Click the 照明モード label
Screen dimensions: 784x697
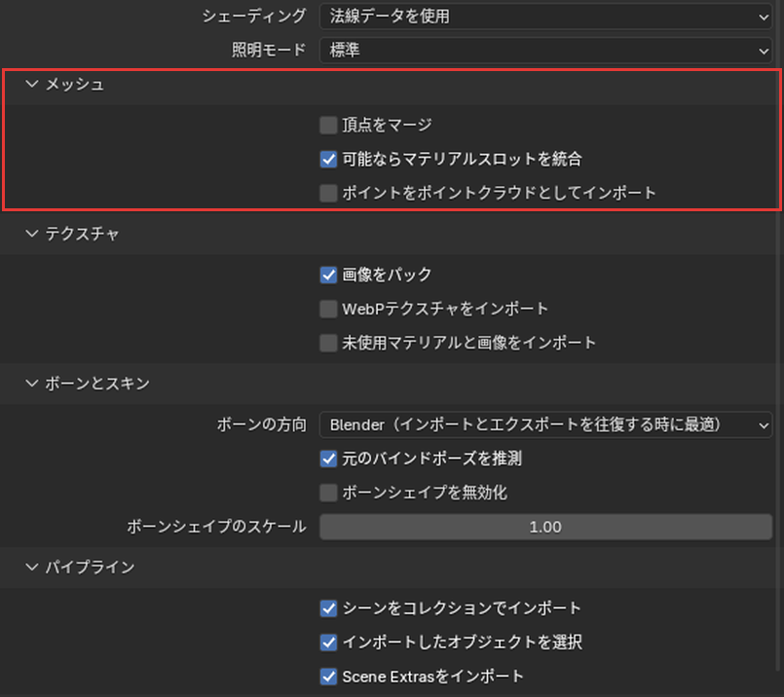click(269, 50)
